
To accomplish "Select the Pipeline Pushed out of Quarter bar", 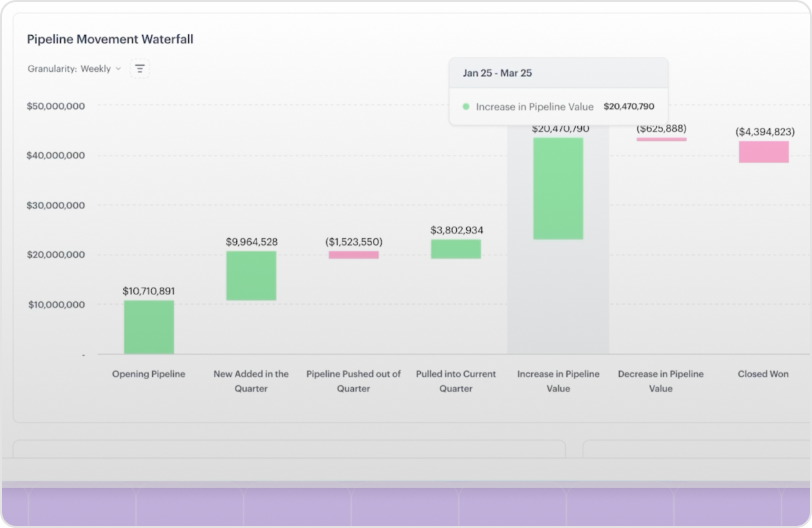I will click(354, 255).
